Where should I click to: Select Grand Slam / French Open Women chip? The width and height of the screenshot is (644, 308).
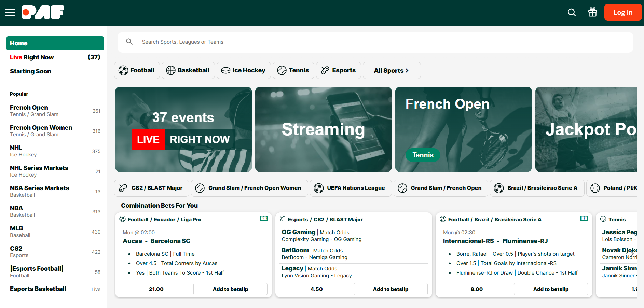pyautogui.click(x=249, y=188)
